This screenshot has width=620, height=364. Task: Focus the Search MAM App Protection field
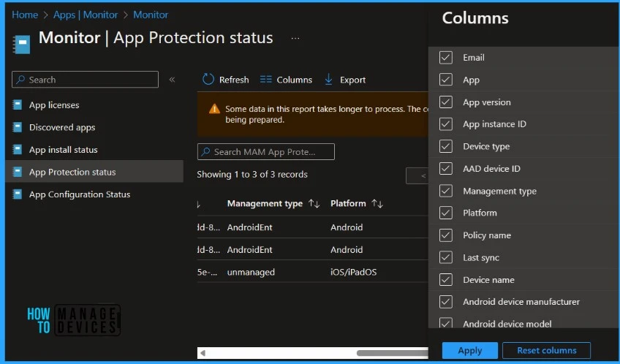[x=265, y=152]
